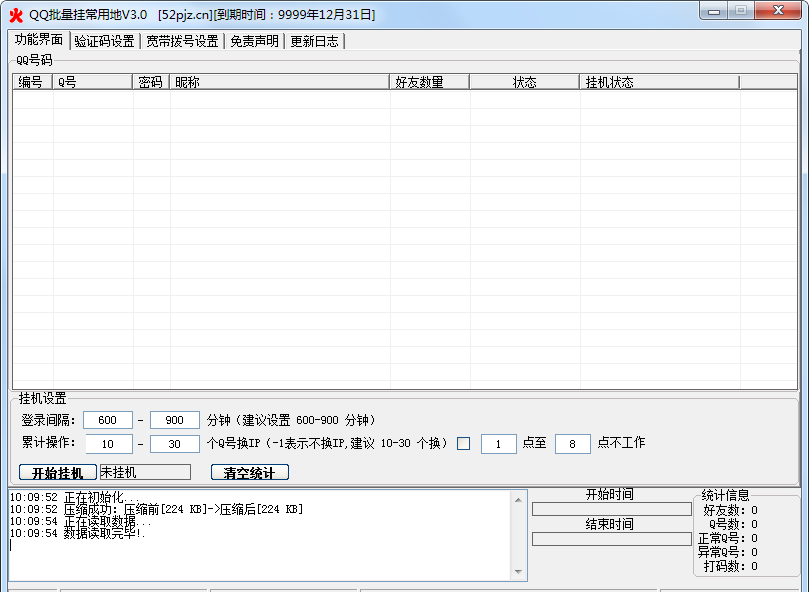Open the 免责声明 tab
This screenshot has width=809, height=615.
254,41
